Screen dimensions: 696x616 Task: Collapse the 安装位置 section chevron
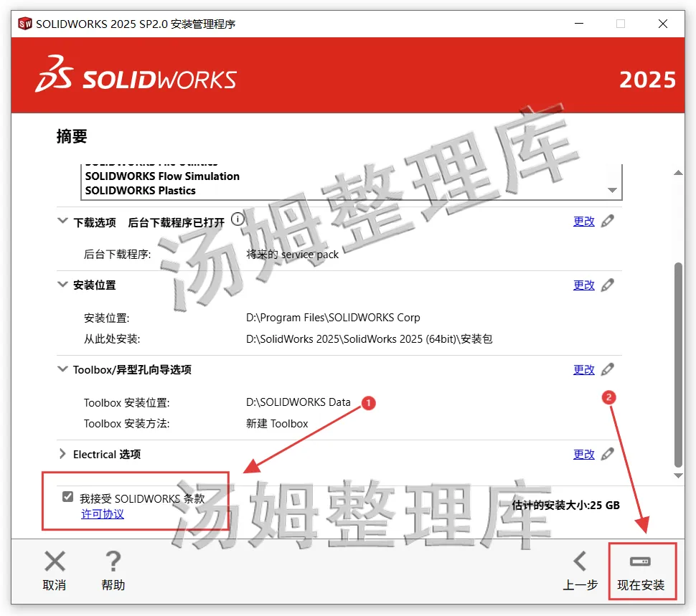click(x=62, y=284)
